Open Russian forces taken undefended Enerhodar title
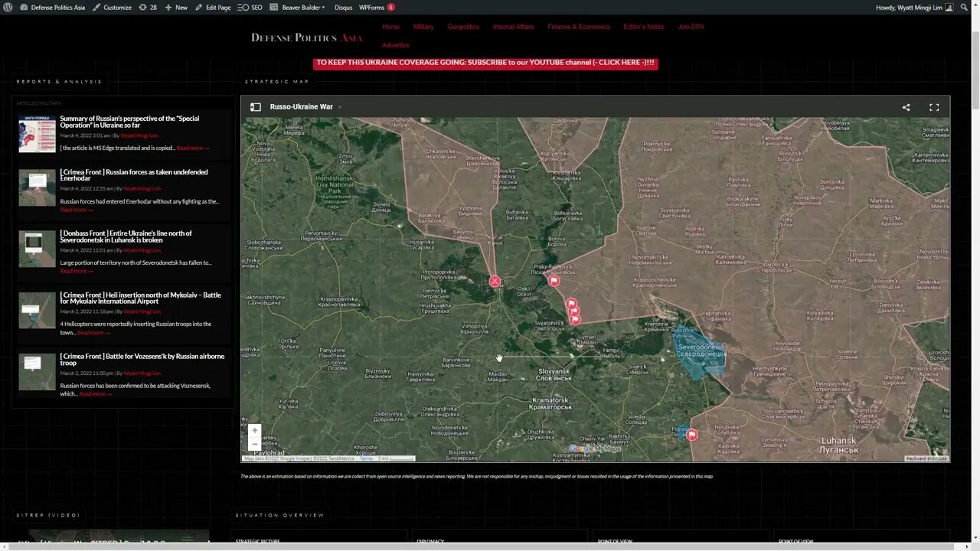Viewport: 980px width, 551px height. [134, 175]
